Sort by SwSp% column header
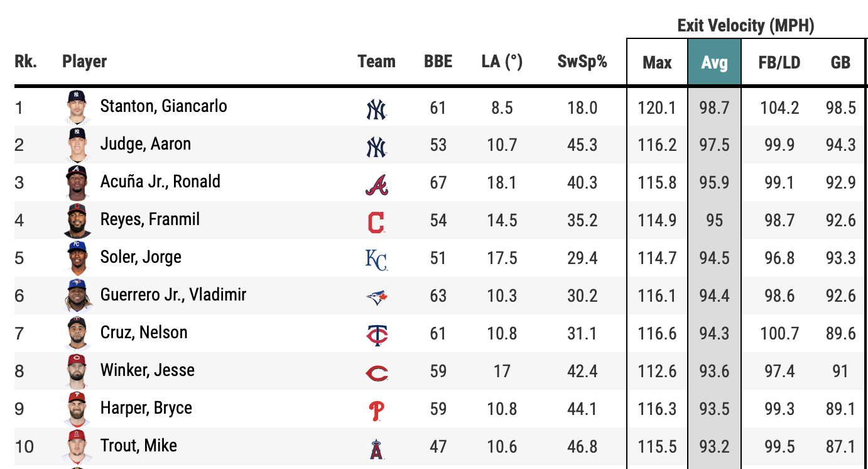This screenshot has height=469, width=868. tap(582, 62)
